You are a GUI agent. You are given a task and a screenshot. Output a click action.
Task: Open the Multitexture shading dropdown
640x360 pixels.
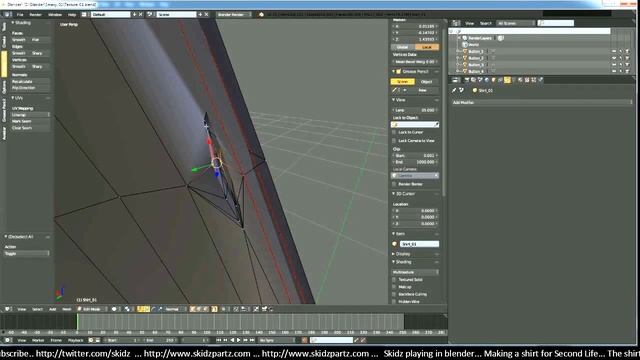415,272
